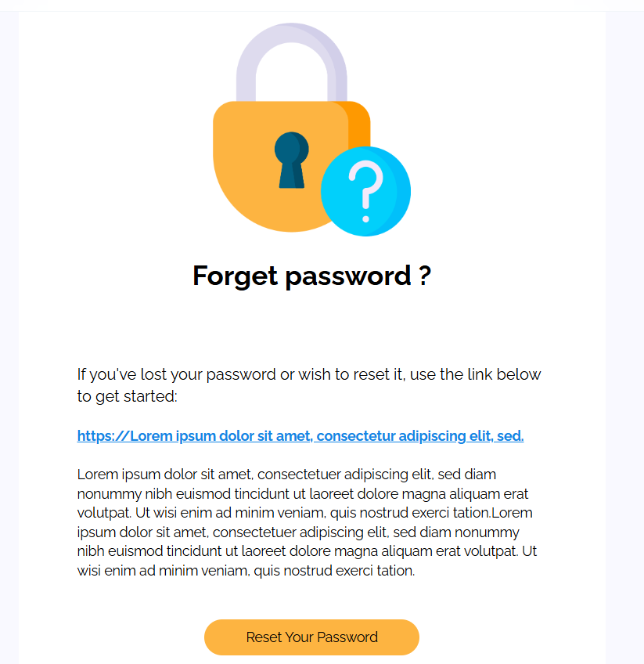
Task: Click last paragraph line ending "exerci tation."
Action: (x=246, y=571)
